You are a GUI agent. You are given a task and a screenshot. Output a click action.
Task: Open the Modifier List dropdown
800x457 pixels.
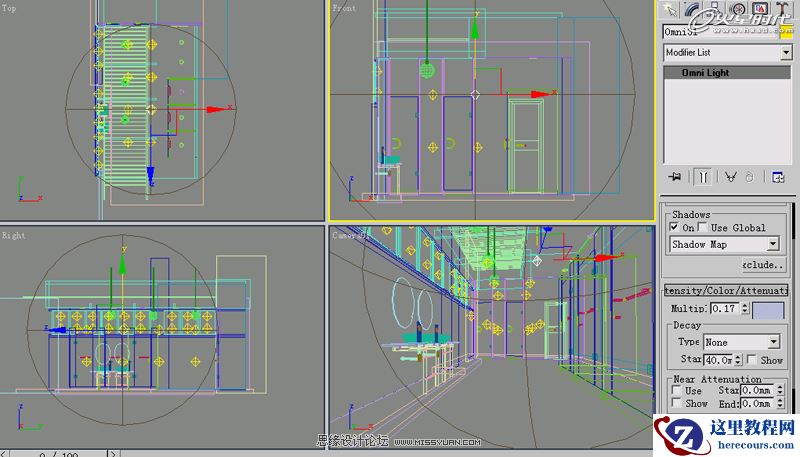click(786, 52)
